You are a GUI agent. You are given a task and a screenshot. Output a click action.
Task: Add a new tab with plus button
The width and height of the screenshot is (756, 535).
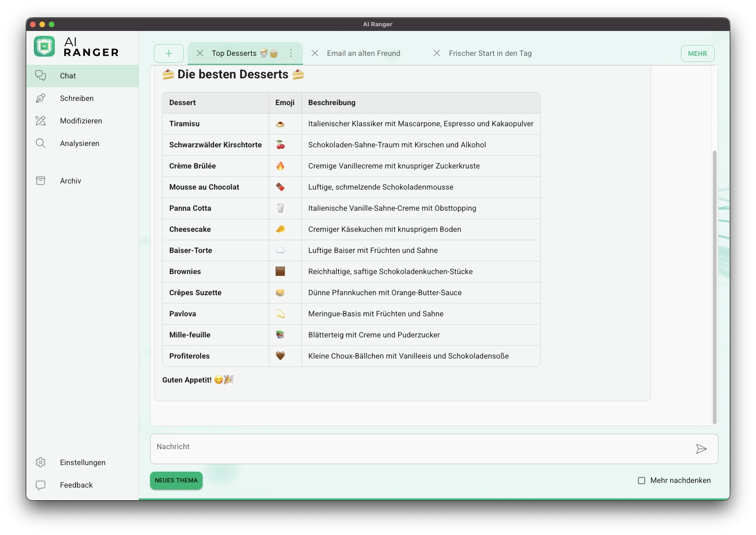[169, 53]
